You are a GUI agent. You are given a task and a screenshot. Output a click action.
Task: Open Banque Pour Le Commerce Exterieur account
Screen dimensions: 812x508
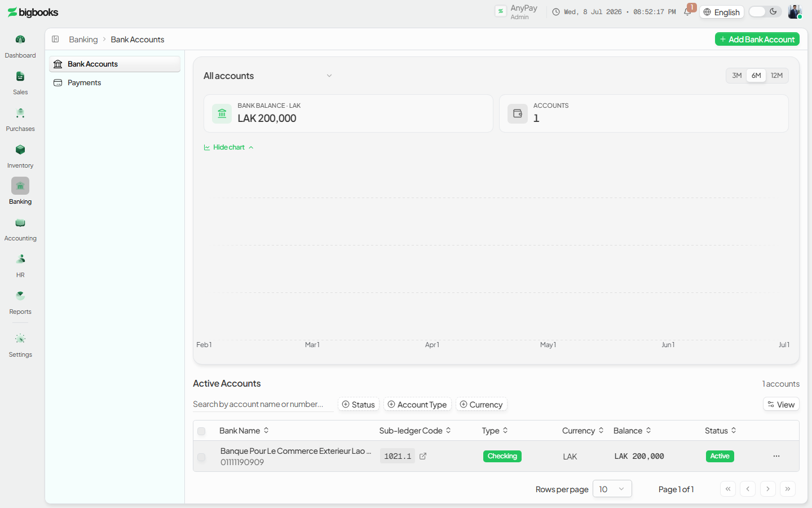coord(295,451)
